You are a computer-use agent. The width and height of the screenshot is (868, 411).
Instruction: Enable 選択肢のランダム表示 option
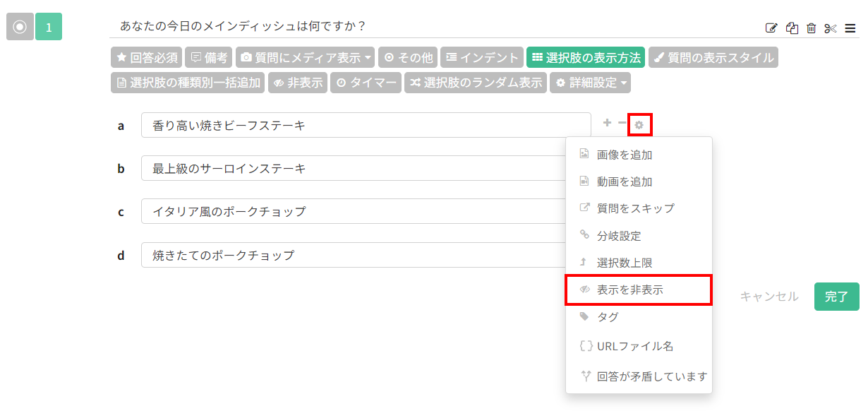(x=476, y=83)
